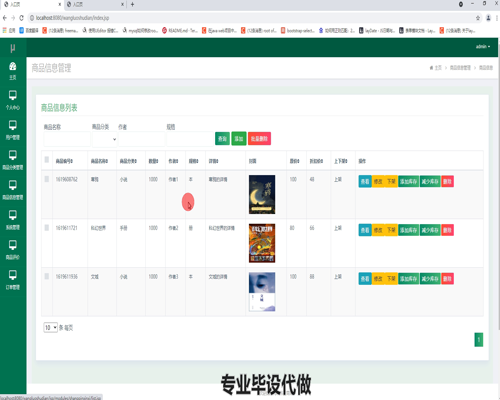Open 订单管理 in the sidebar
500x400 pixels.
[x=13, y=280]
